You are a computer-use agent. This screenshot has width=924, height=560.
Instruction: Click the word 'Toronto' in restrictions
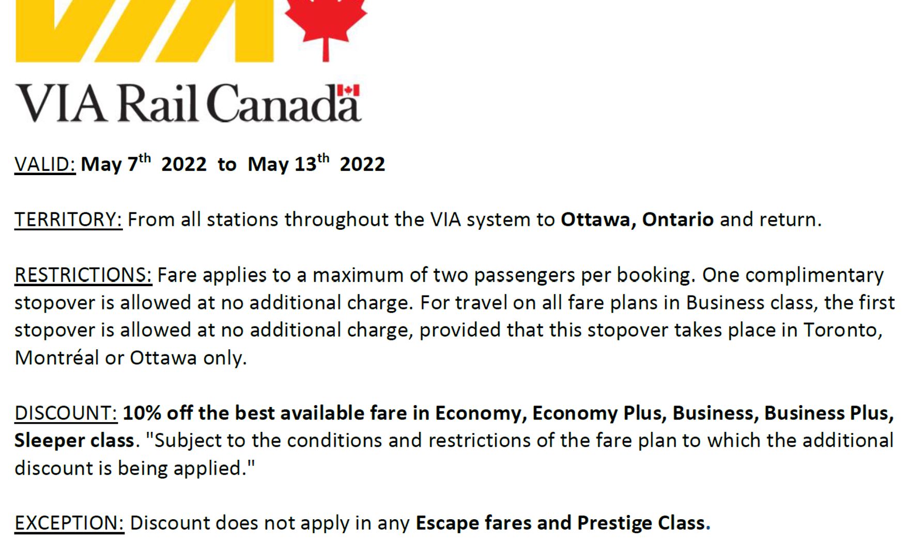pos(841,331)
